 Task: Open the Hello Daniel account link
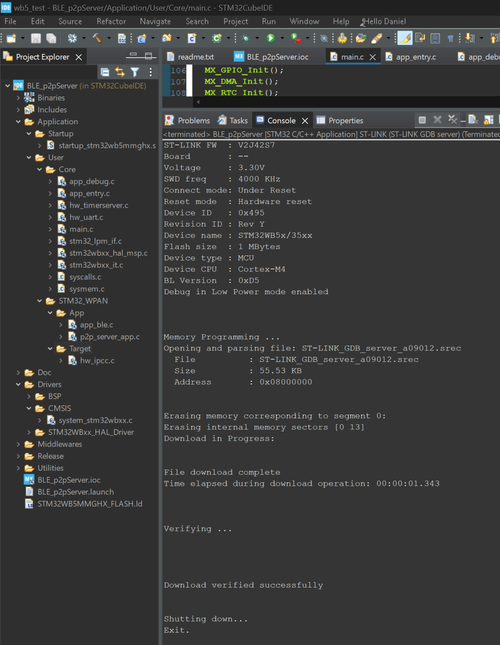(x=383, y=21)
